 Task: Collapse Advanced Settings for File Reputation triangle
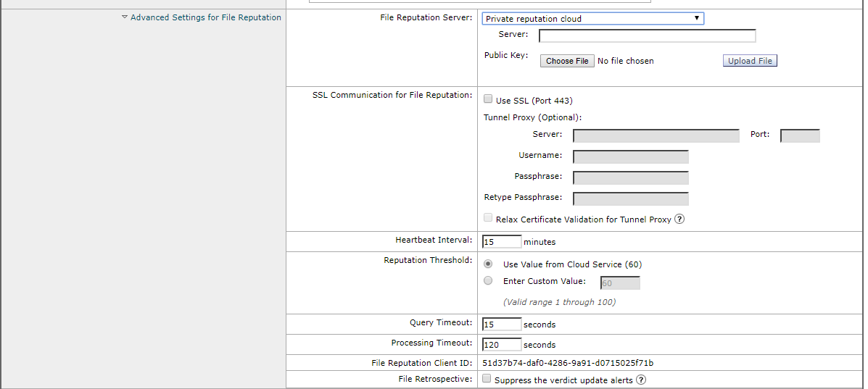pos(125,17)
